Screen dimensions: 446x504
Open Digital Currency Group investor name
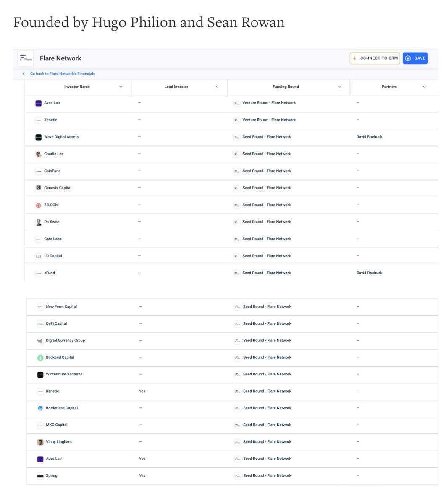point(66,341)
